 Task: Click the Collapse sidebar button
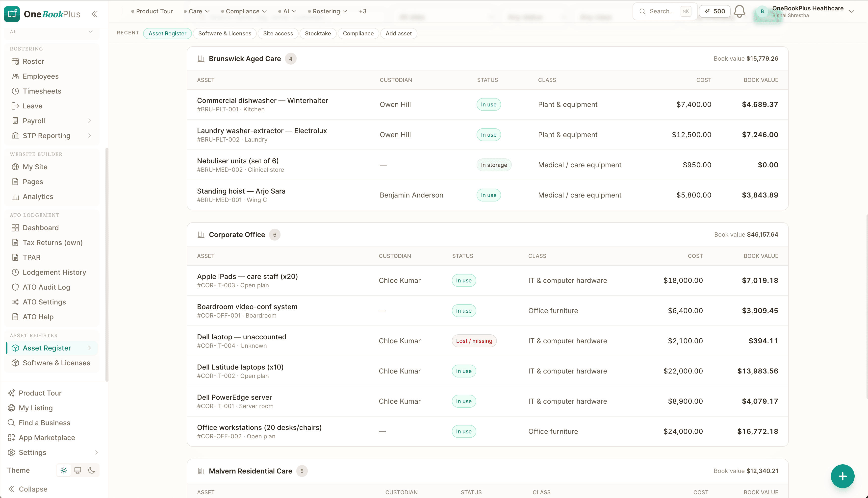(28, 489)
